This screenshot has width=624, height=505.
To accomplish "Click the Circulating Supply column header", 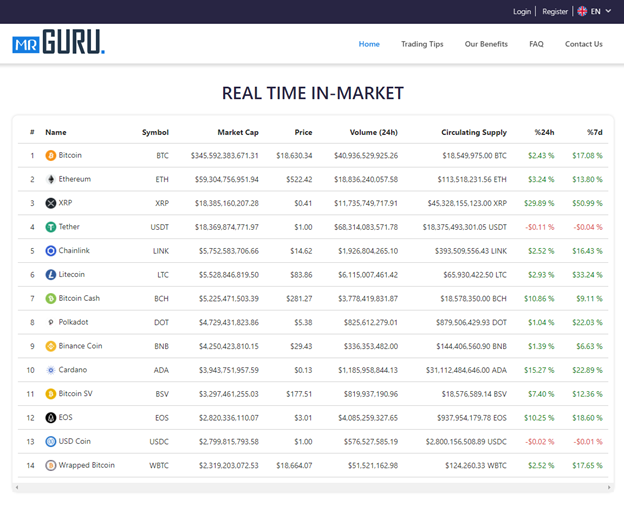I will pyautogui.click(x=474, y=133).
